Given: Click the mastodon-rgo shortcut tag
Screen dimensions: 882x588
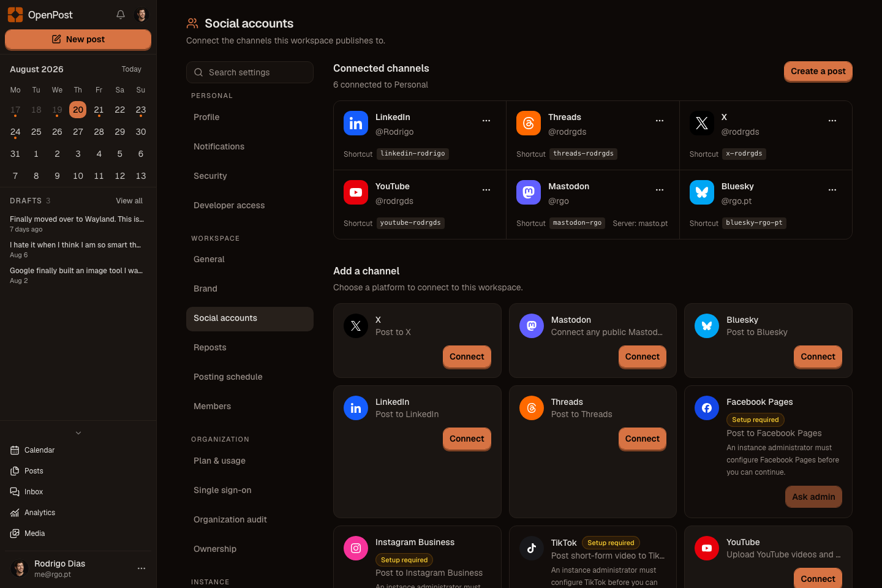Looking at the screenshot, I should pyautogui.click(x=577, y=223).
